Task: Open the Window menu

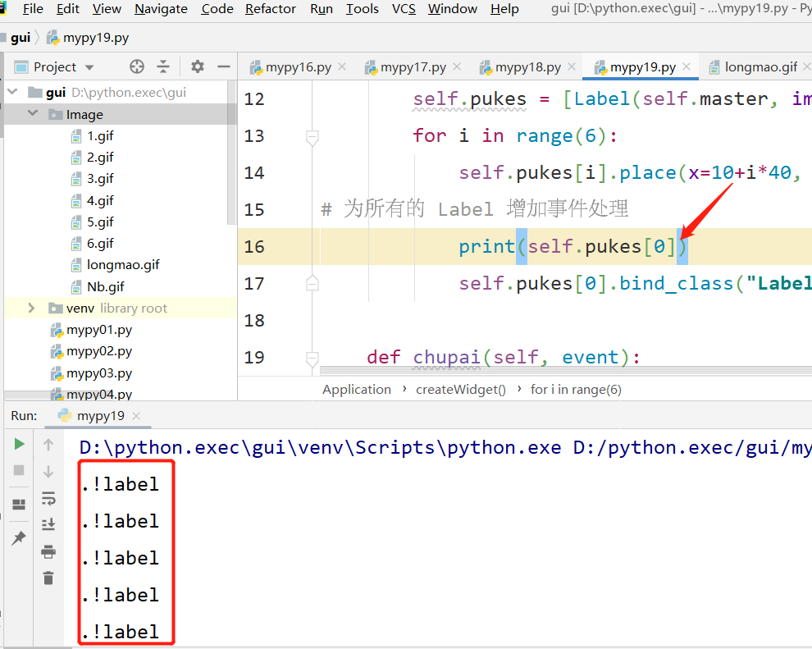Action: pos(452,9)
